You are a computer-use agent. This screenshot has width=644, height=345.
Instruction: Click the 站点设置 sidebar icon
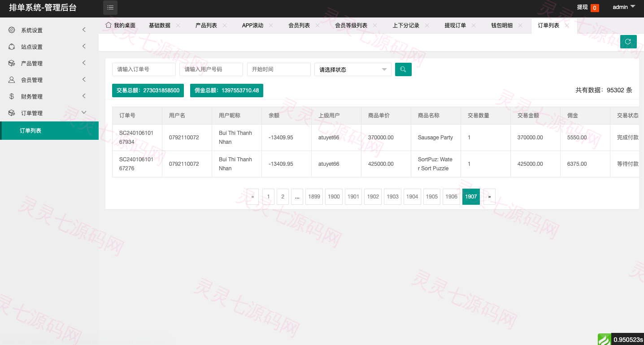[12, 47]
